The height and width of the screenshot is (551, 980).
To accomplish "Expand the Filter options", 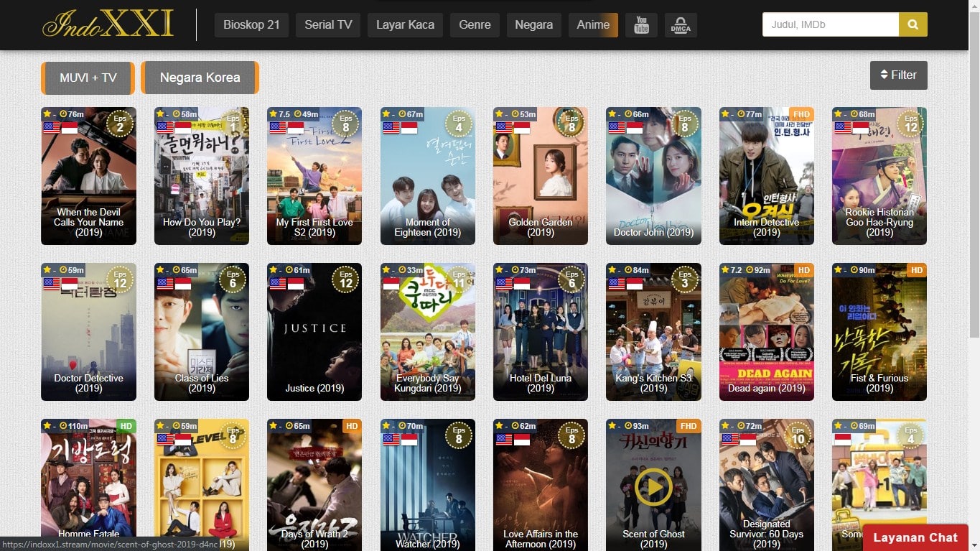I will 898,75.
